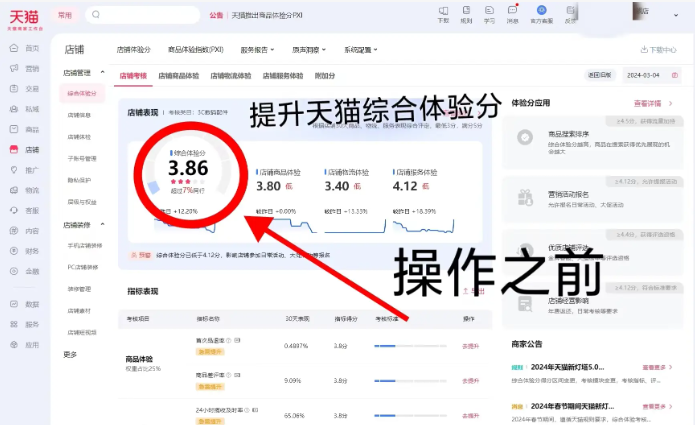The width and height of the screenshot is (695, 425).
Task: Click the calendar icon beside 2024-03-04
Action: [675, 75]
